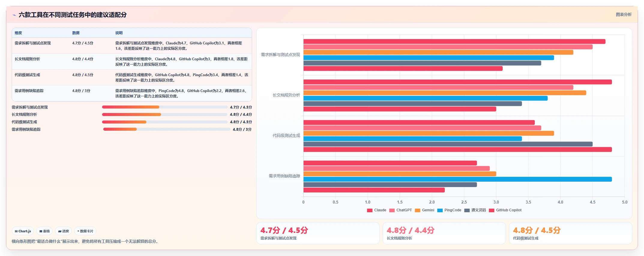Click x-axis tick label 5.0

click(624, 202)
